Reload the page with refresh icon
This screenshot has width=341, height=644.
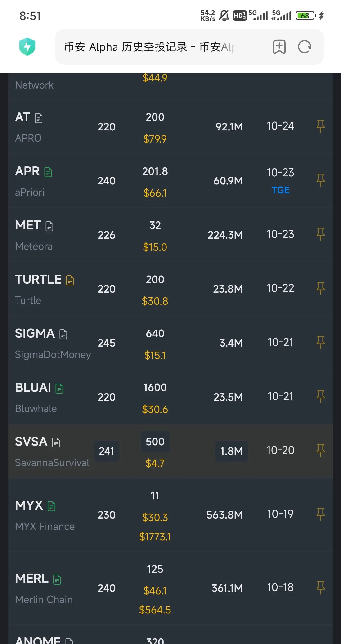tap(304, 47)
